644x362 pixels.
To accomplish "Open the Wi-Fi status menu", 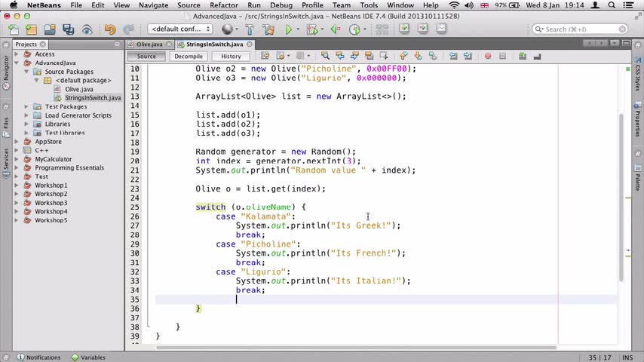I will point(453,5).
